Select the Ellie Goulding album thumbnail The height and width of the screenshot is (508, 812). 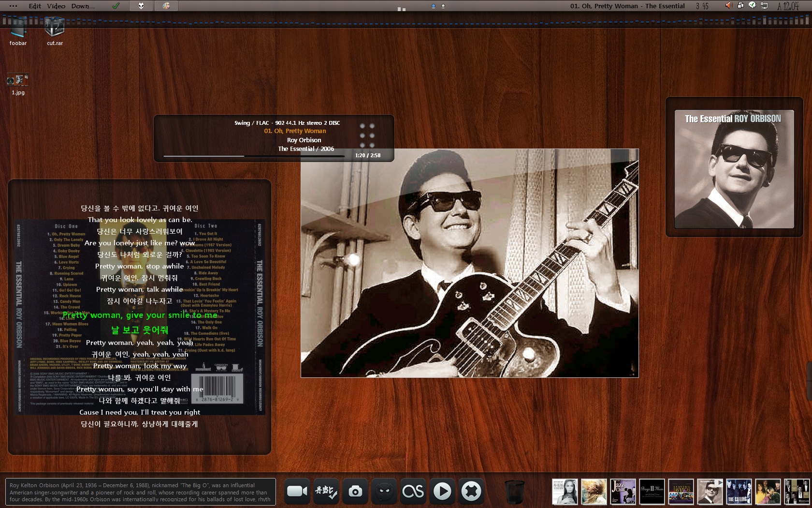point(594,492)
